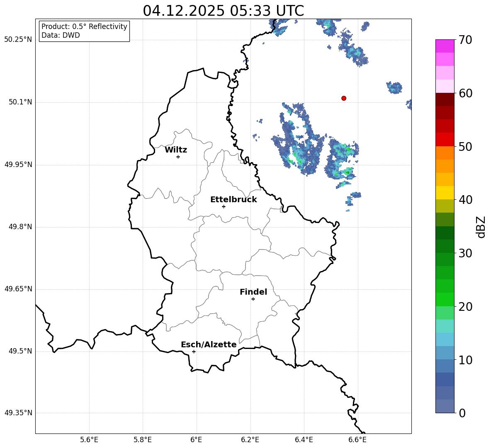Viewport: 491px width, 448px height.
Task: Click the 49.35°N latitude label
Action: click(18, 413)
